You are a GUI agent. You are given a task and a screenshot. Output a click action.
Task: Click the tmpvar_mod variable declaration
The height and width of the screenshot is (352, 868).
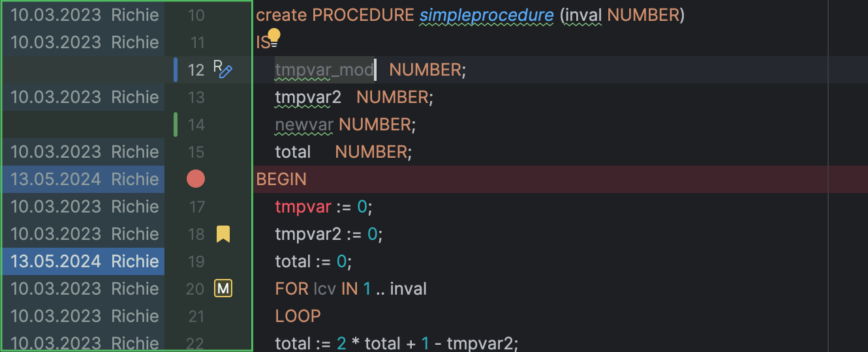click(x=324, y=70)
